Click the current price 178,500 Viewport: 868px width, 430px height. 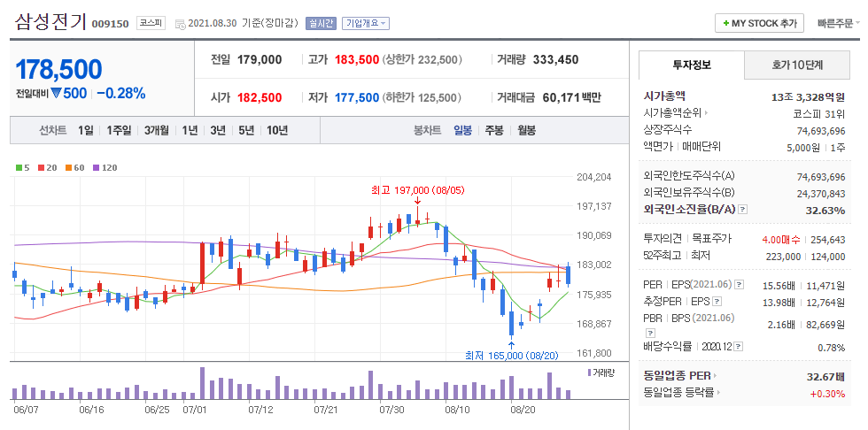58,69
